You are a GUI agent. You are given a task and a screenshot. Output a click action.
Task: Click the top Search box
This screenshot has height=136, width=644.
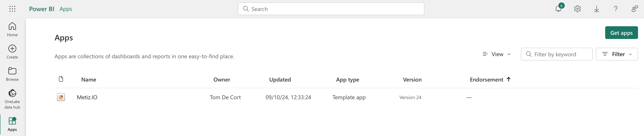point(331,9)
